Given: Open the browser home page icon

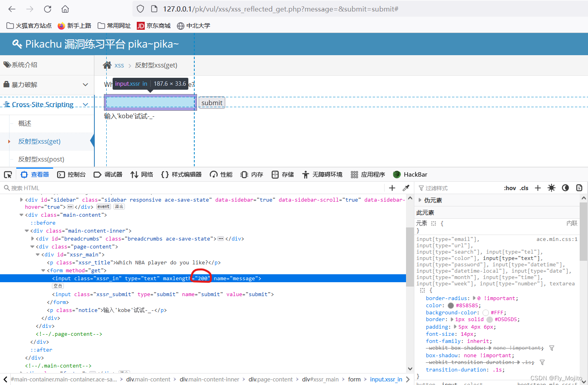Looking at the screenshot, I should (65, 9).
